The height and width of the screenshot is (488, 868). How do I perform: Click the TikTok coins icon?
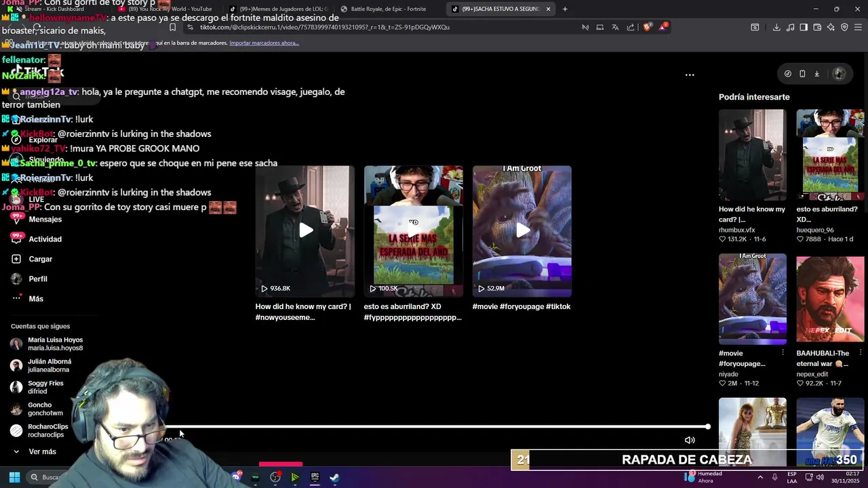pos(788,74)
